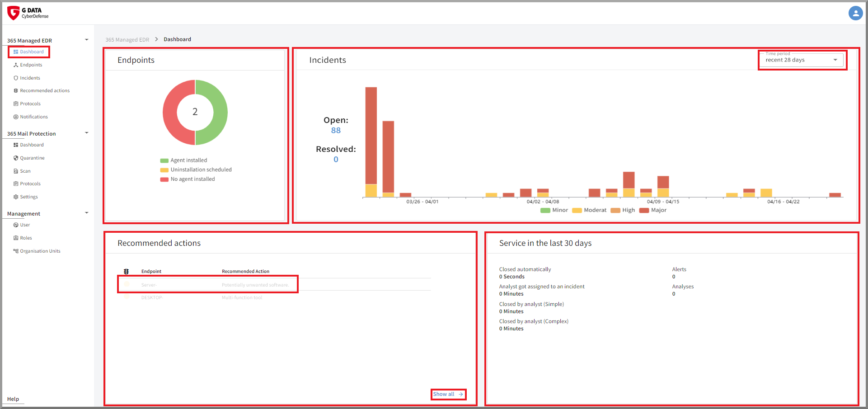The image size is (868, 409).
Task: Click the Notifications sidebar icon
Action: pyautogui.click(x=16, y=117)
